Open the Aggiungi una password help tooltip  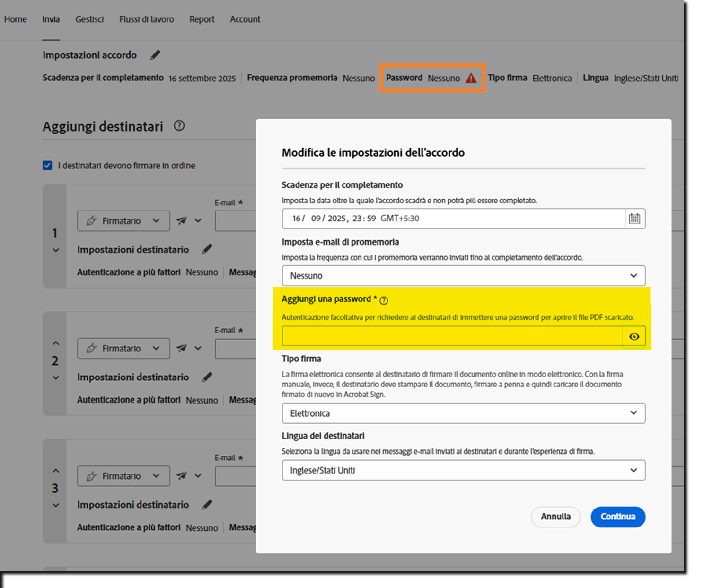[384, 300]
